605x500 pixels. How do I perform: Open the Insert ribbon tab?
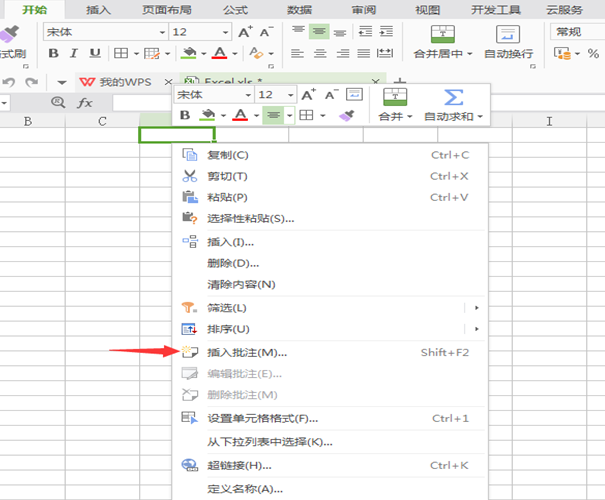click(98, 10)
